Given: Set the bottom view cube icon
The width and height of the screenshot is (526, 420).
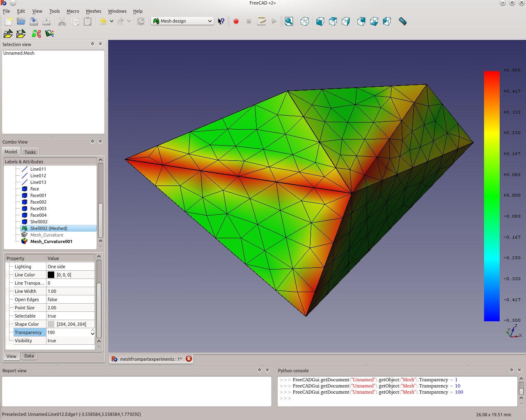Looking at the screenshot, I should click(x=374, y=21).
